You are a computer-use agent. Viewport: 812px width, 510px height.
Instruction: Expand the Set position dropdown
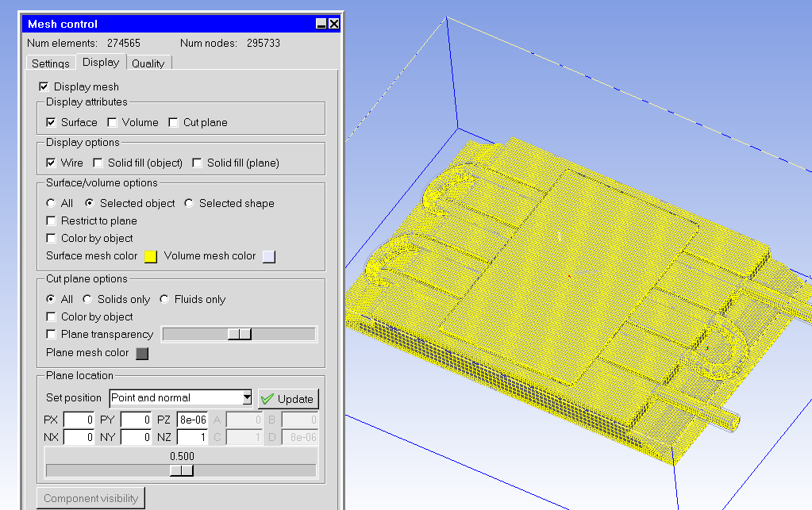coord(247,397)
